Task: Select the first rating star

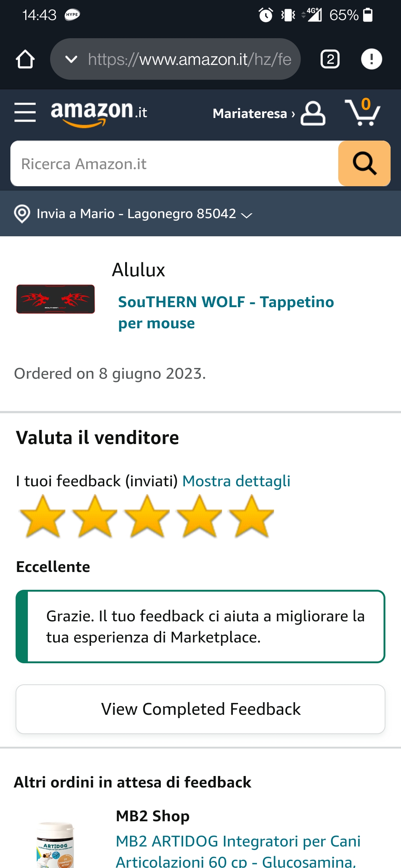Action: coord(42,516)
